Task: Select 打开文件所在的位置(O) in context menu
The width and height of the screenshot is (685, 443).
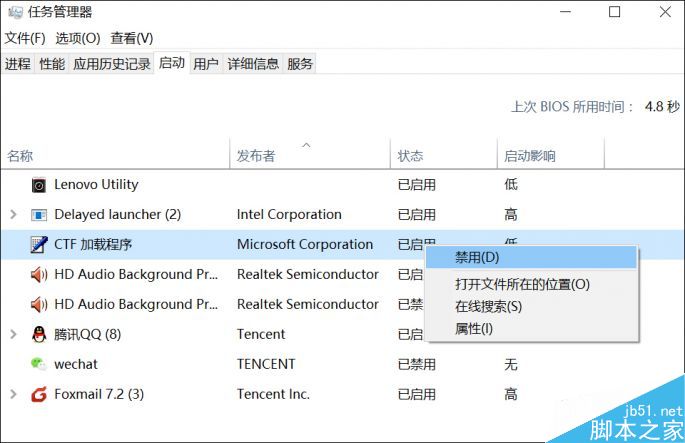Action: 522,284
